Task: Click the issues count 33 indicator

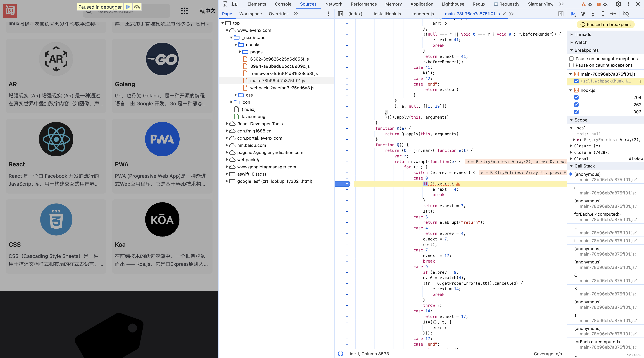Action: pyautogui.click(x=602, y=4)
